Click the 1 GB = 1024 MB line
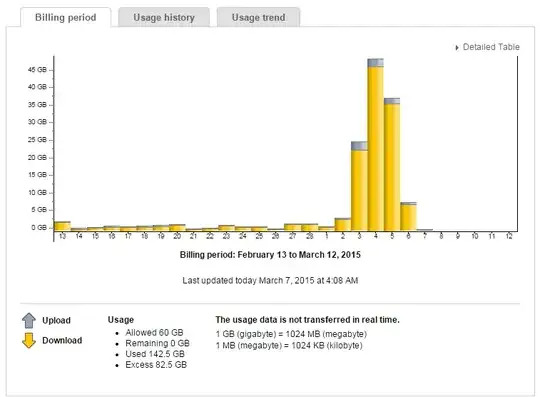 pos(291,334)
